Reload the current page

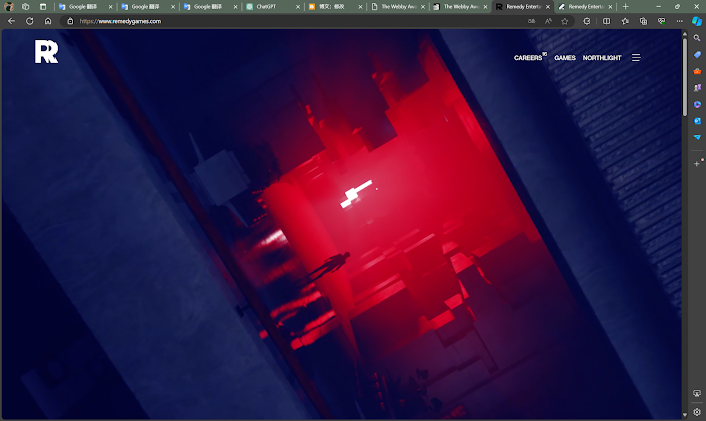pyautogui.click(x=29, y=21)
